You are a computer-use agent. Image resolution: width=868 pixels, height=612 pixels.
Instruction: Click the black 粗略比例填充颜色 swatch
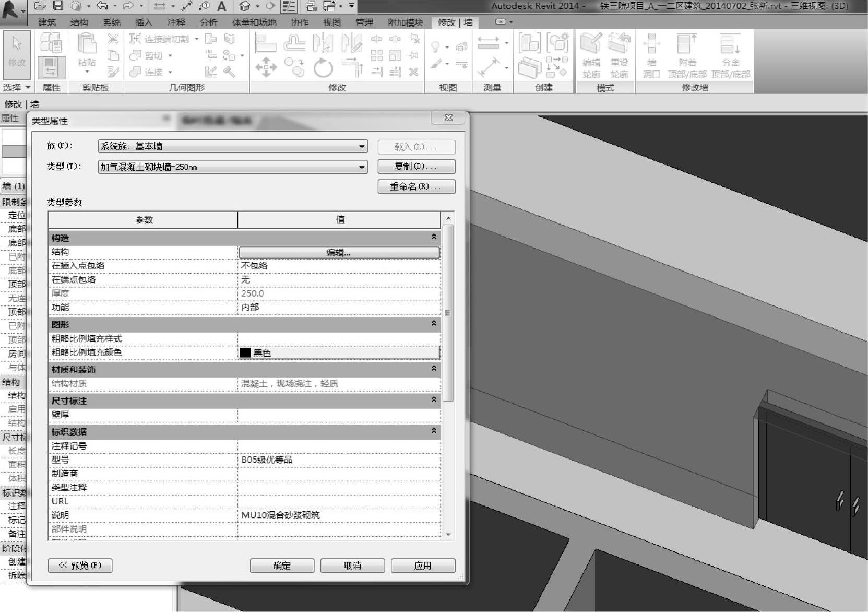click(x=245, y=352)
